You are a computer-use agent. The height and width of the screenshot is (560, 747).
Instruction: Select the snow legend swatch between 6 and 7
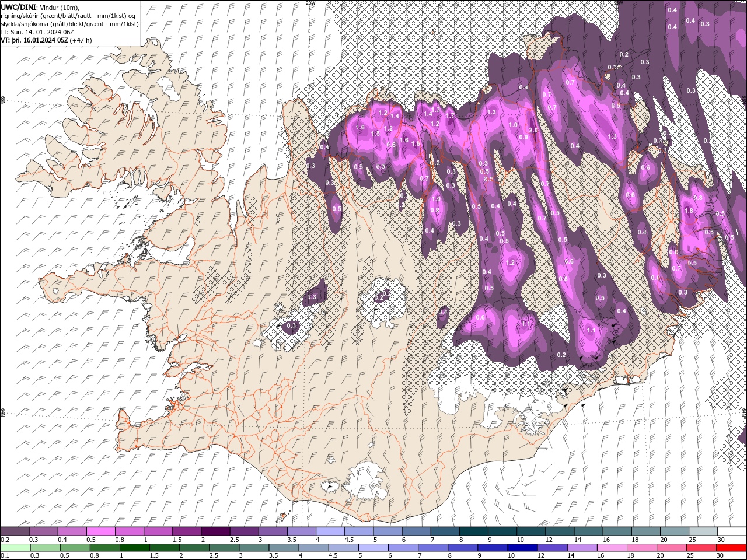point(416,531)
